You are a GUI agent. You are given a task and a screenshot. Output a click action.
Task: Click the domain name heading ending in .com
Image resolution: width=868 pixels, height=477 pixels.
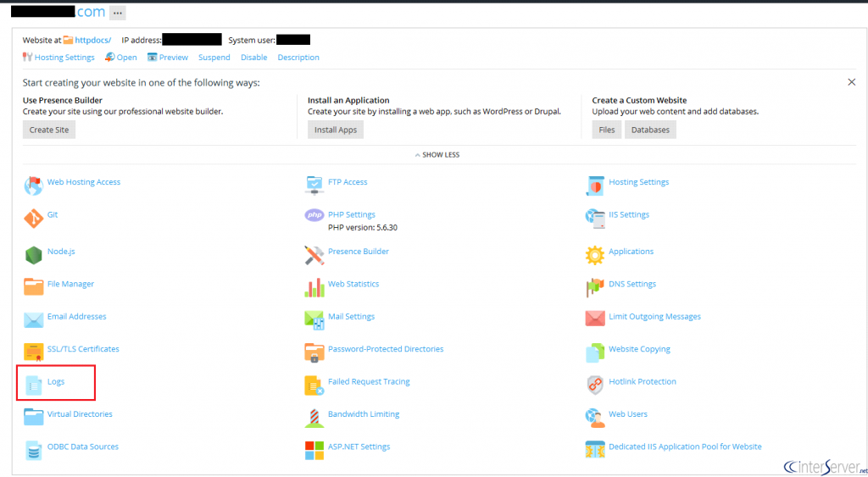click(x=58, y=12)
